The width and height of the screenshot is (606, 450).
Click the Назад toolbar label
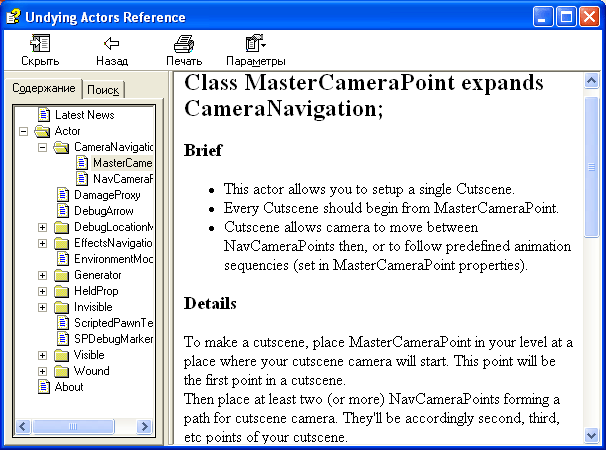coord(112,61)
